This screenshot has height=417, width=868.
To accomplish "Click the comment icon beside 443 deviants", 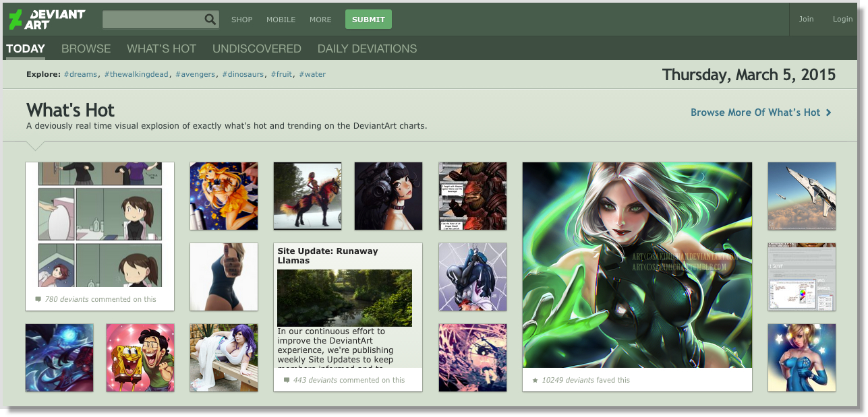I will point(287,380).
